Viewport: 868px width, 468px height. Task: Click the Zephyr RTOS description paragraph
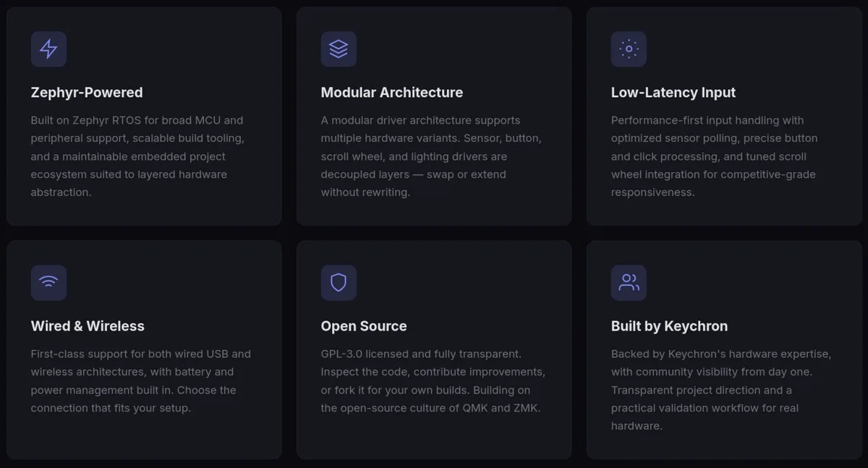[x=137, y=156]
